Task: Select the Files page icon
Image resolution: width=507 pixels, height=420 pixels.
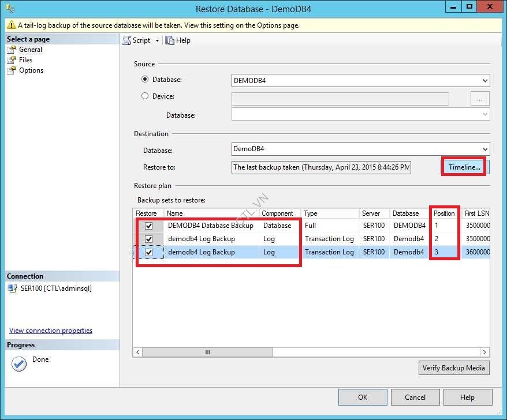Action: click(x=12, y=60)
